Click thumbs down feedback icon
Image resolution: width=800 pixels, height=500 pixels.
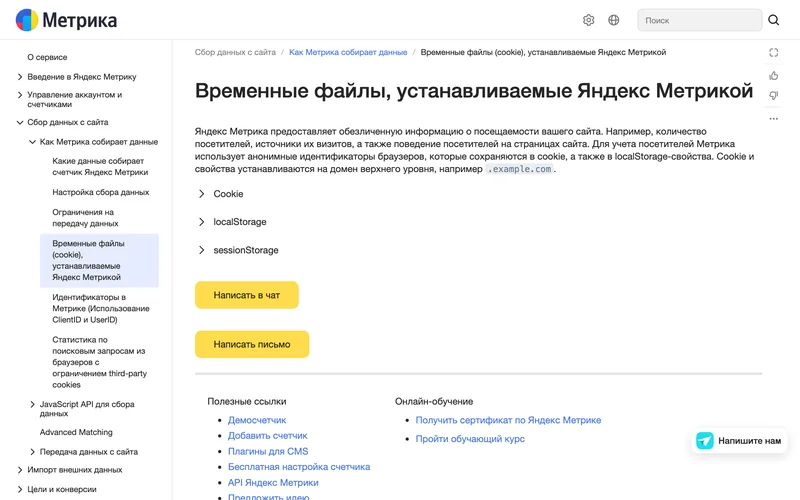click(x=773, y=95)
